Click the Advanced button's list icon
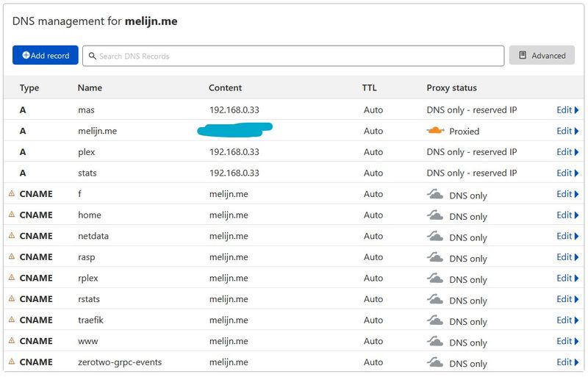 tap(523, 56)
